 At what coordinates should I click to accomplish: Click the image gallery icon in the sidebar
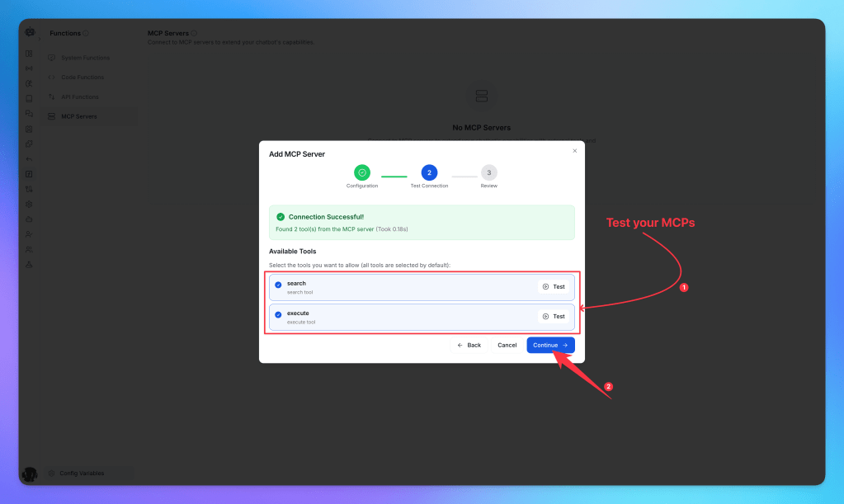[x=29, y=129]
